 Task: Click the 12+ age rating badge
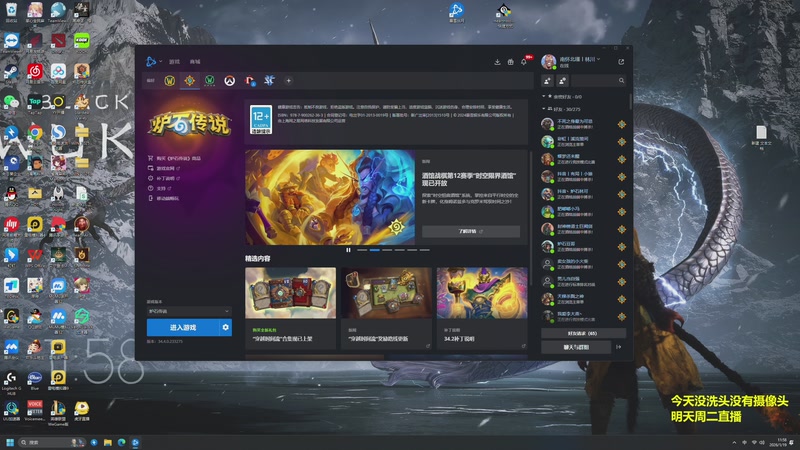[261, 120]
